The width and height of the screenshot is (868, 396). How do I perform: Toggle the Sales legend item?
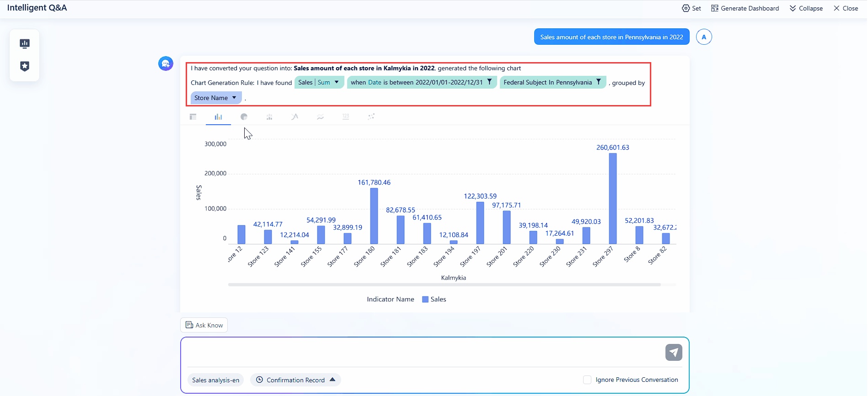click(x=434, y=299)
